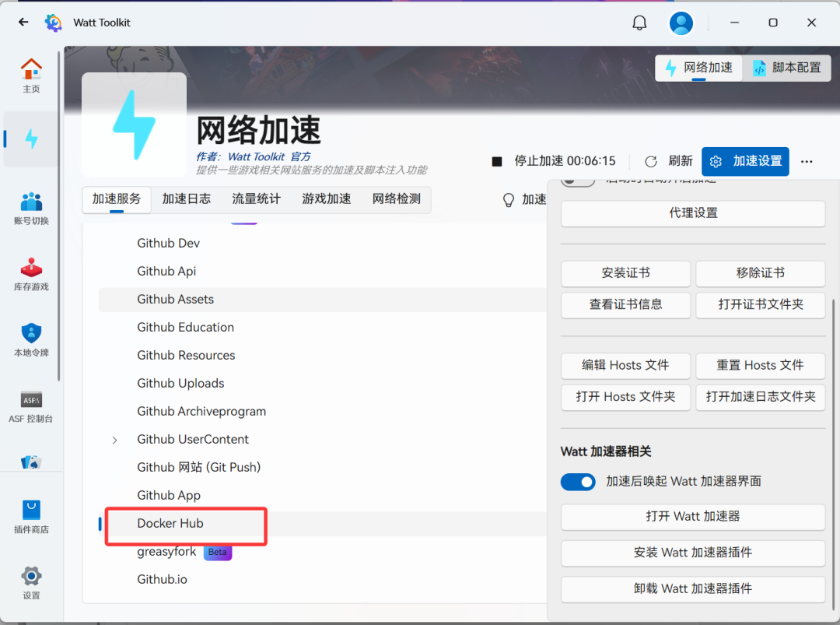Open 库存游戏 game library
840x625 pixels.
tap(31, 274)
